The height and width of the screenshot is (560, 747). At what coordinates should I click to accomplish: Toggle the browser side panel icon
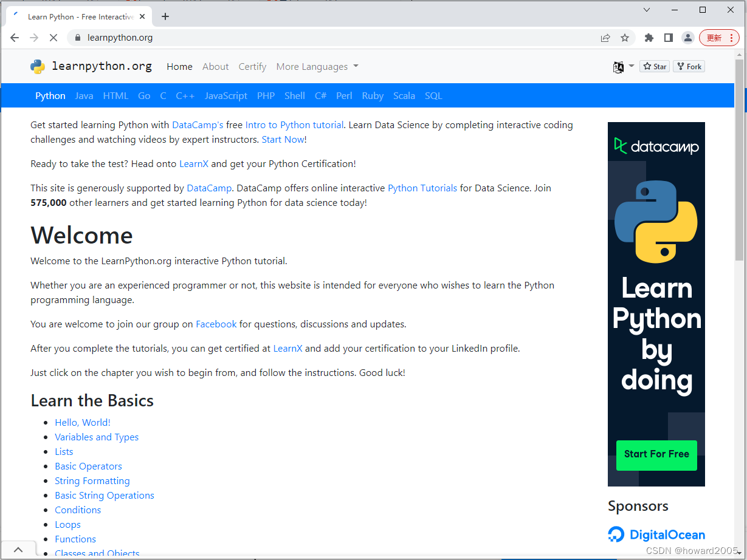point(669,38)
